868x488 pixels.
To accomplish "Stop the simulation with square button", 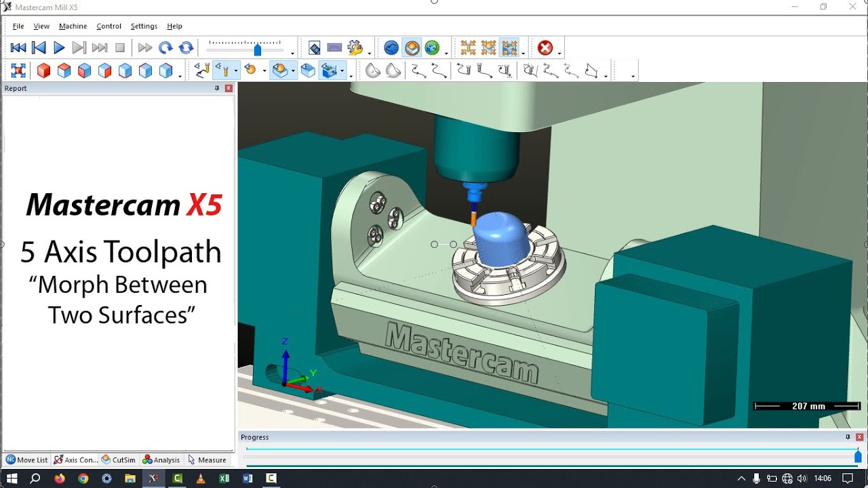I will pyautogui.click(x=120, y=47).
